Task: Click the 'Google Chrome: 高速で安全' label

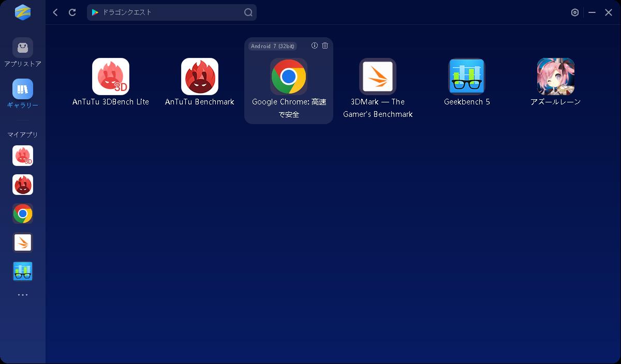Action: coord(289,108)
